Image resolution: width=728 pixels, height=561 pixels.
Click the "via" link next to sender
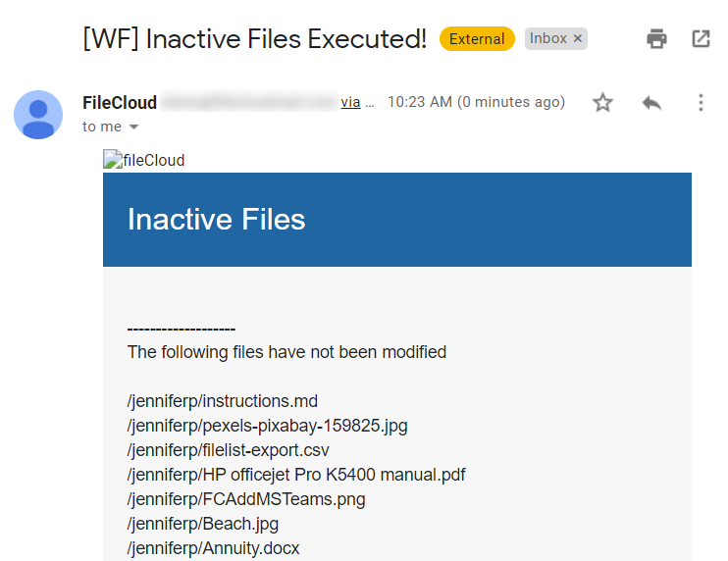pos(350,102)
